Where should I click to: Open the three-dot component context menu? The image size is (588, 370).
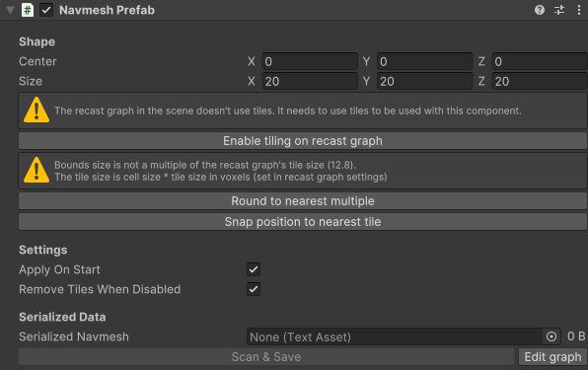click(x=578, y=10)
